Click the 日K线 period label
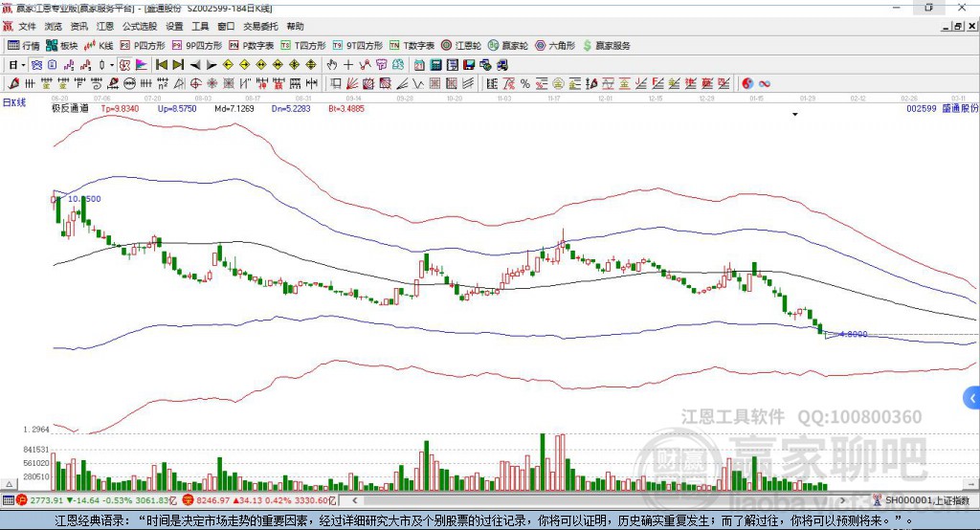This screenshot has width=980, height=530. (14, 102)
